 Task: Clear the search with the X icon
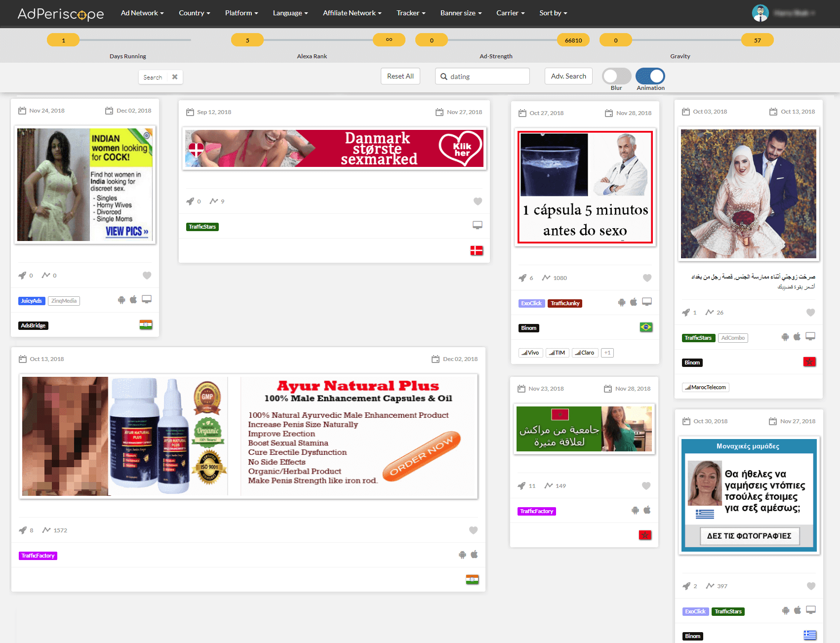[x=175, y=77]
